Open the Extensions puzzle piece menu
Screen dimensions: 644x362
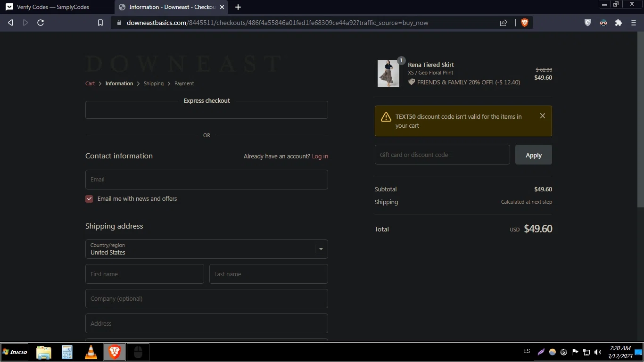click(619, 23)
